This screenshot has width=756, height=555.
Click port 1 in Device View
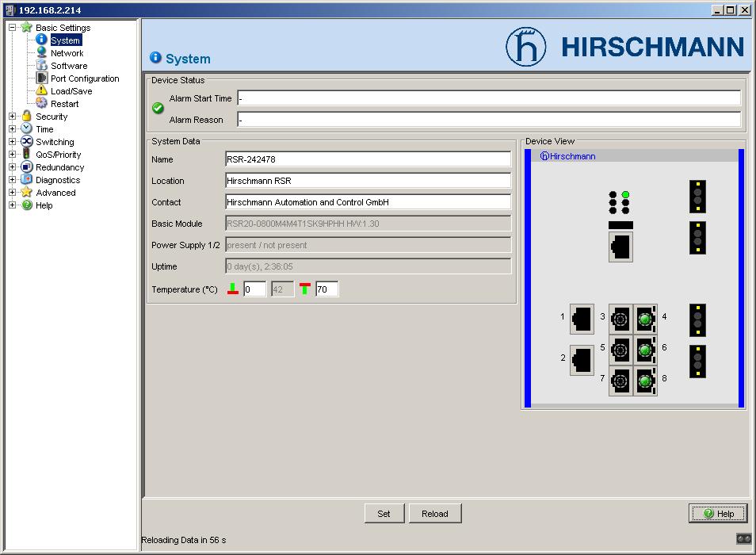pos(582,319)
